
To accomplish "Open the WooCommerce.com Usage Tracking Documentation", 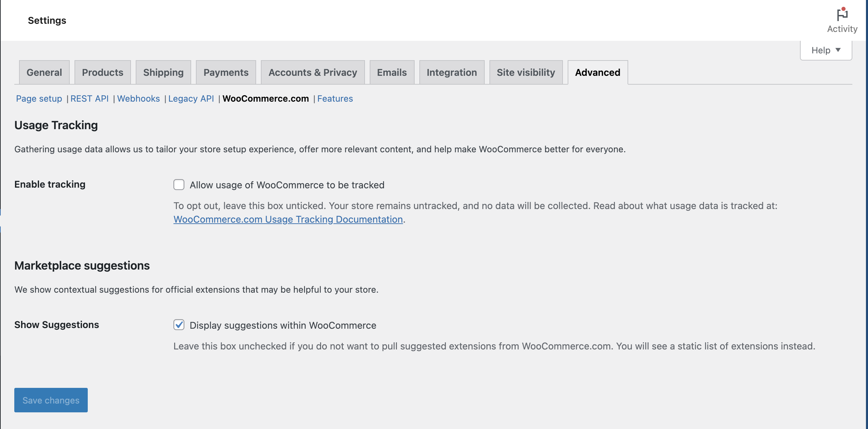I will 288,219.
